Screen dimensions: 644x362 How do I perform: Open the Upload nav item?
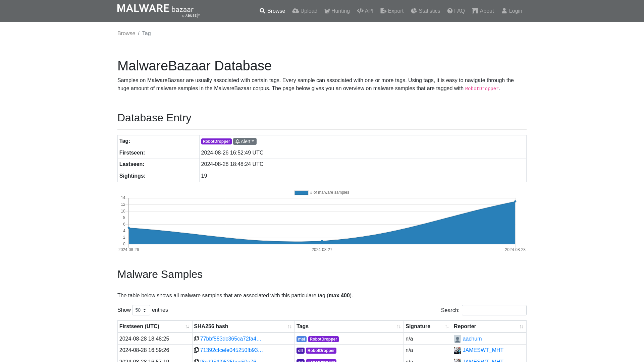coord(305,11)
